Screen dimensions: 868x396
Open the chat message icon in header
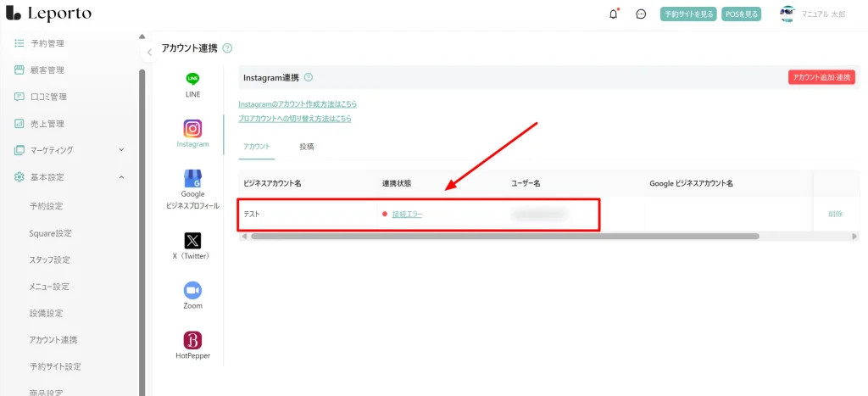641,14
